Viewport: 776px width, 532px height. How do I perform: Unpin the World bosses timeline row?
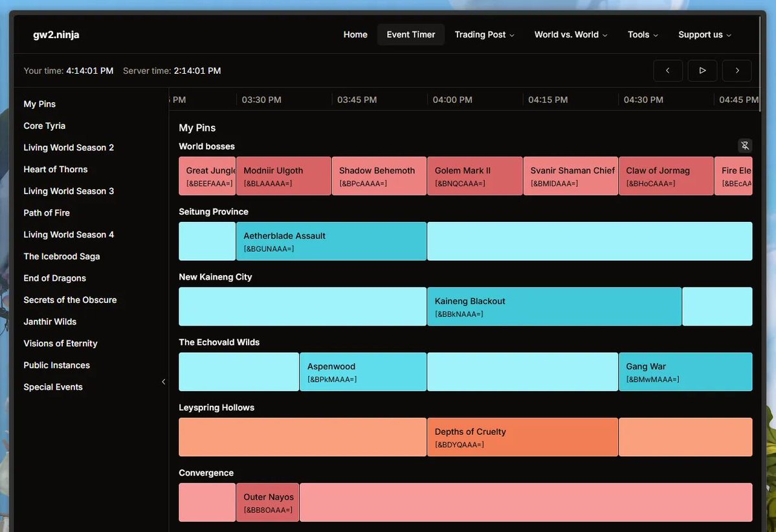click(745, 146)
